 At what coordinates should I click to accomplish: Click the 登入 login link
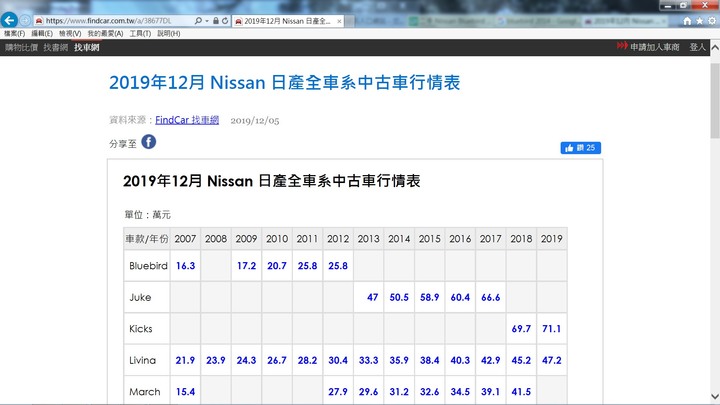pos(697,47)
